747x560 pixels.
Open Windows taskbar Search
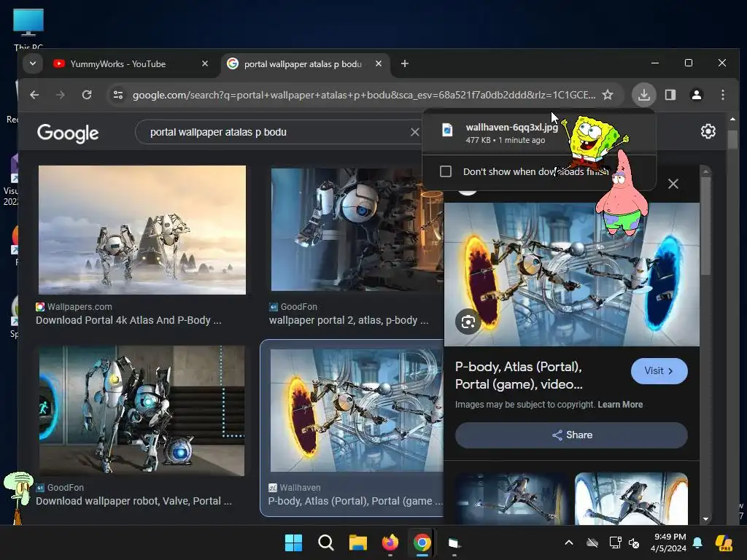326,542
